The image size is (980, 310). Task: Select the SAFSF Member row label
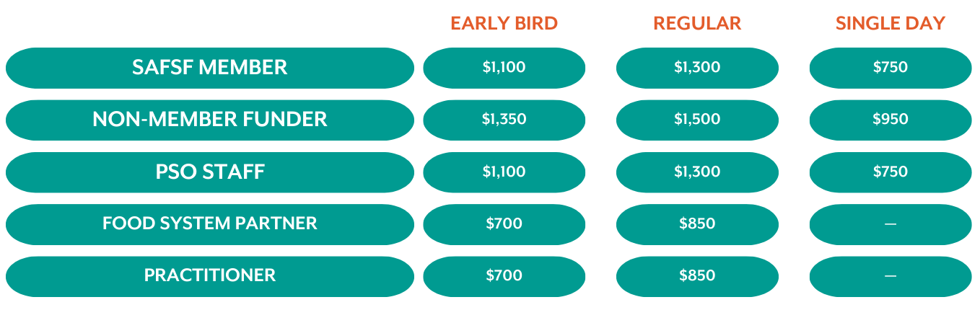coord(210,68)
